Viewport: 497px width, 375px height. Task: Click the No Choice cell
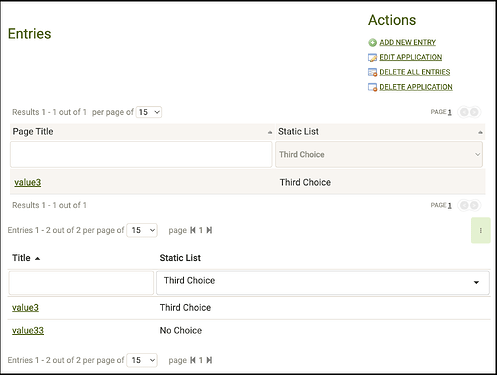click(181, 331)
